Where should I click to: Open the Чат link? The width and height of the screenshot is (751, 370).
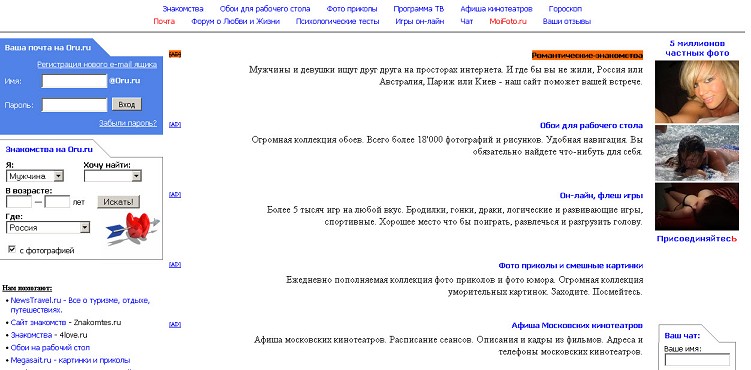click(x=467, y=21)
